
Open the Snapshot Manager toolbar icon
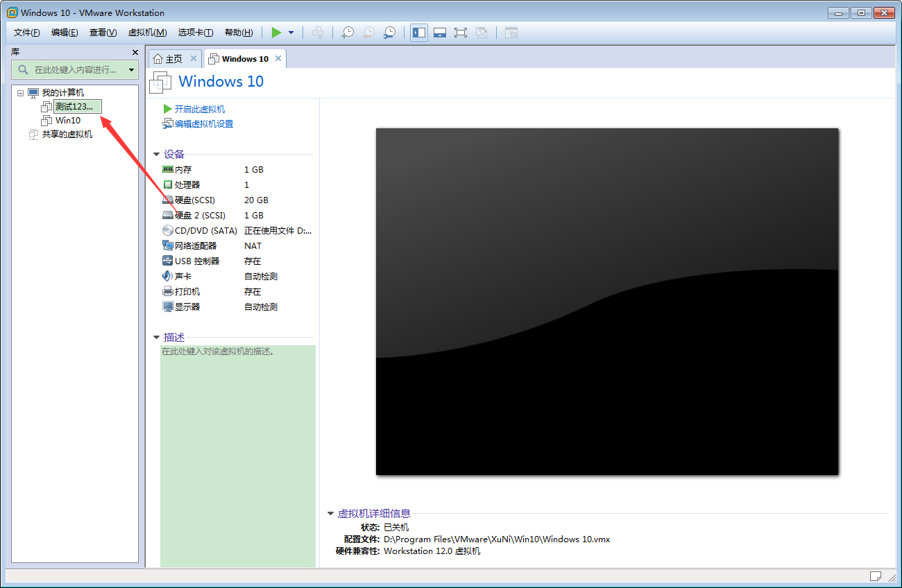[x=389, y=32]
